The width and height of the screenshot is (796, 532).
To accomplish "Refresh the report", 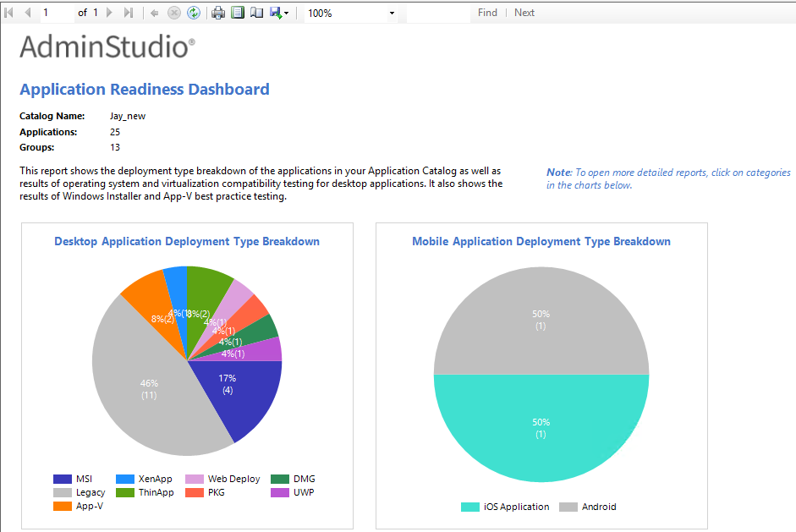I will tap(194, 13).
